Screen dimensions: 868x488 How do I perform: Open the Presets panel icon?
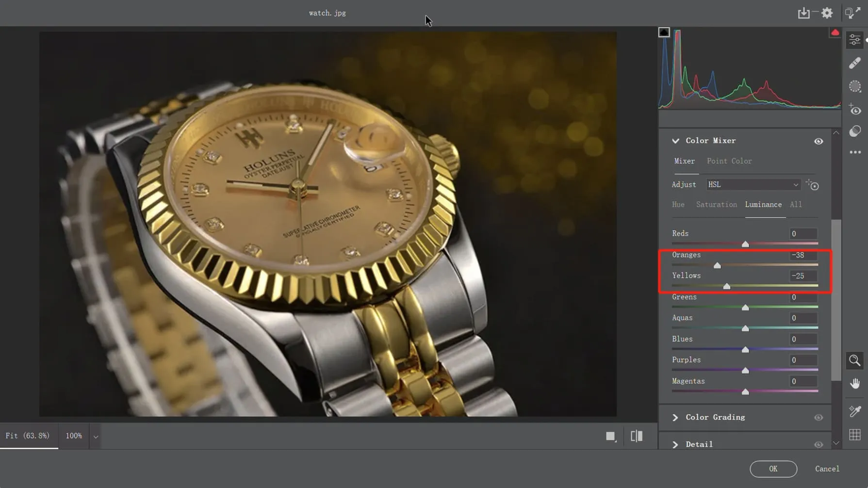855,131
